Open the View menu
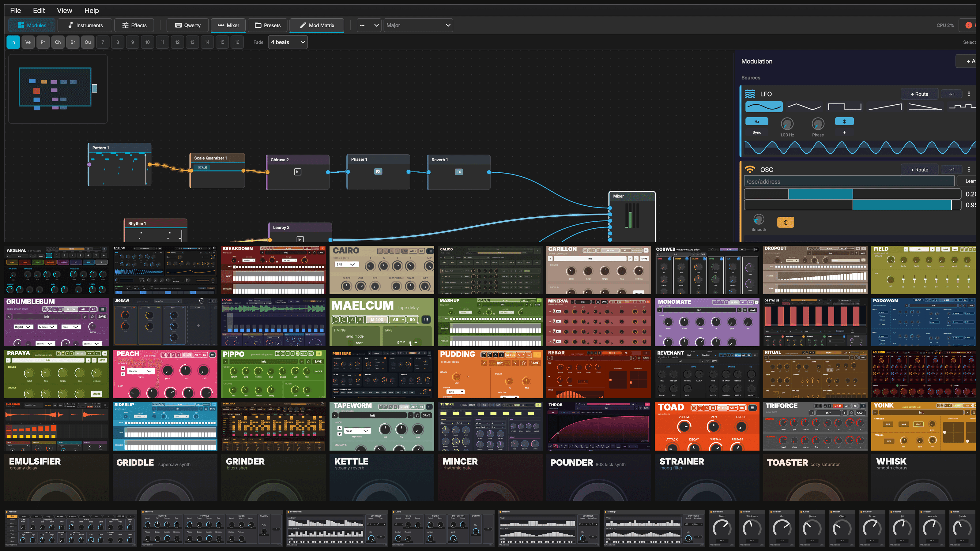 coord(64,10)
